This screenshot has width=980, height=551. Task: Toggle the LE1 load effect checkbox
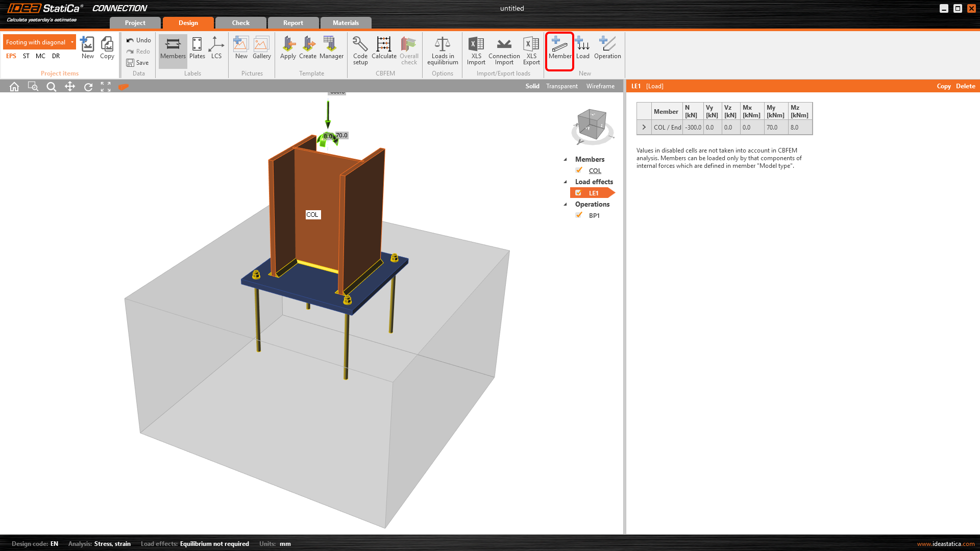[578, 193]
